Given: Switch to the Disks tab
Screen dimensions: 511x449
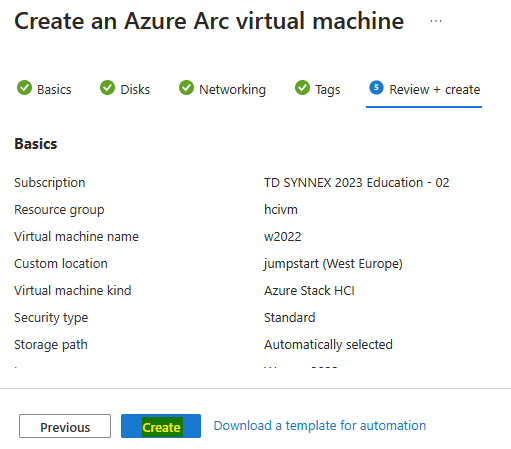Looking at the screenshot, I should 125,89.
